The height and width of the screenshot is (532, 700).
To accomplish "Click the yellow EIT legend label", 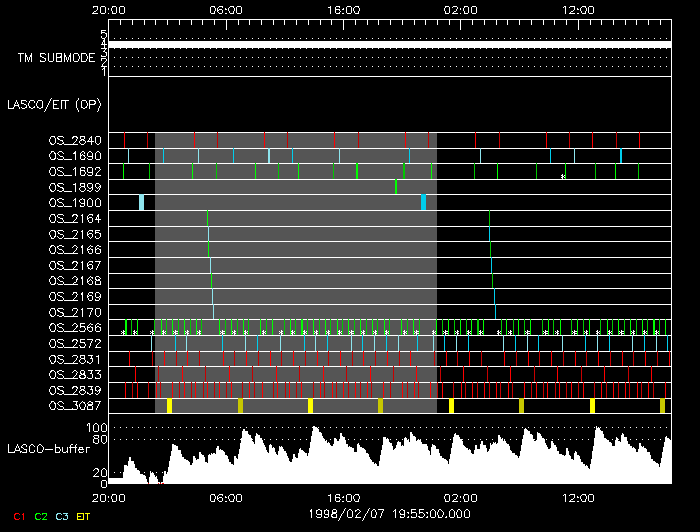I will click(83, 517).
